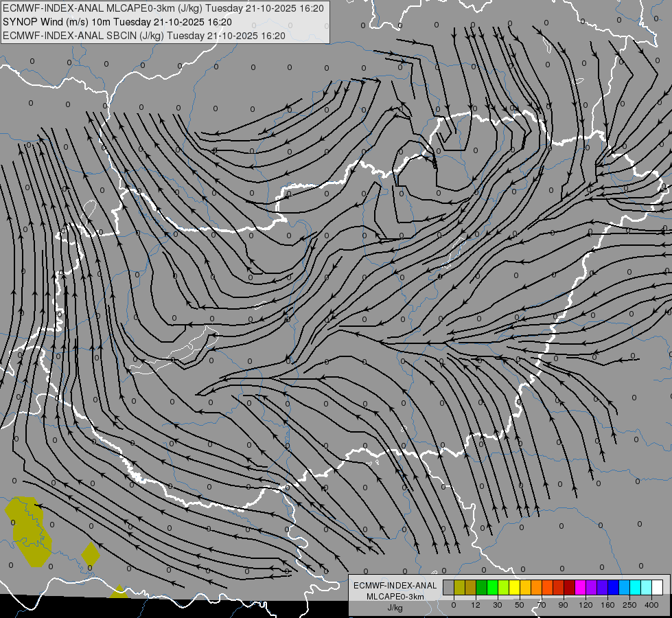This screenshot has width=672, height=618.
Task: Click the MLCAPE0-3km legend title
Action: [395, 597]
